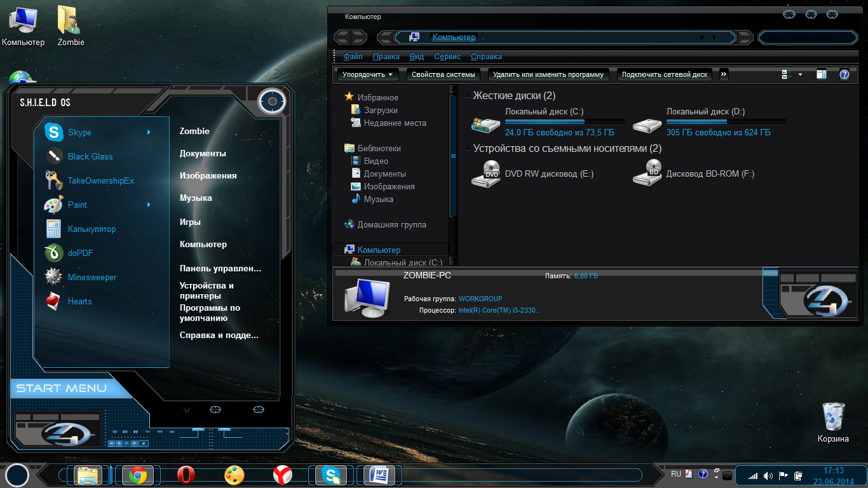
Task: Open Справка и поддержка
Action: pos(219,335)
